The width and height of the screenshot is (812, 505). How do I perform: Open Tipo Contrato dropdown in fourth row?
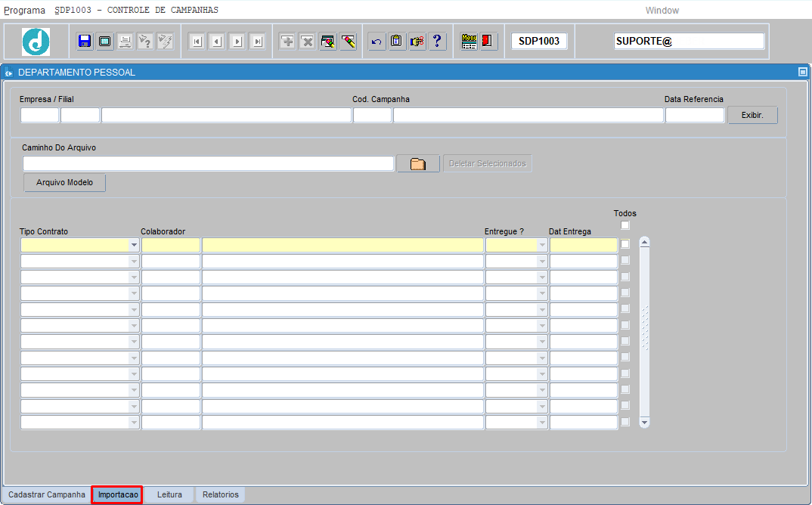coord(134,293)
